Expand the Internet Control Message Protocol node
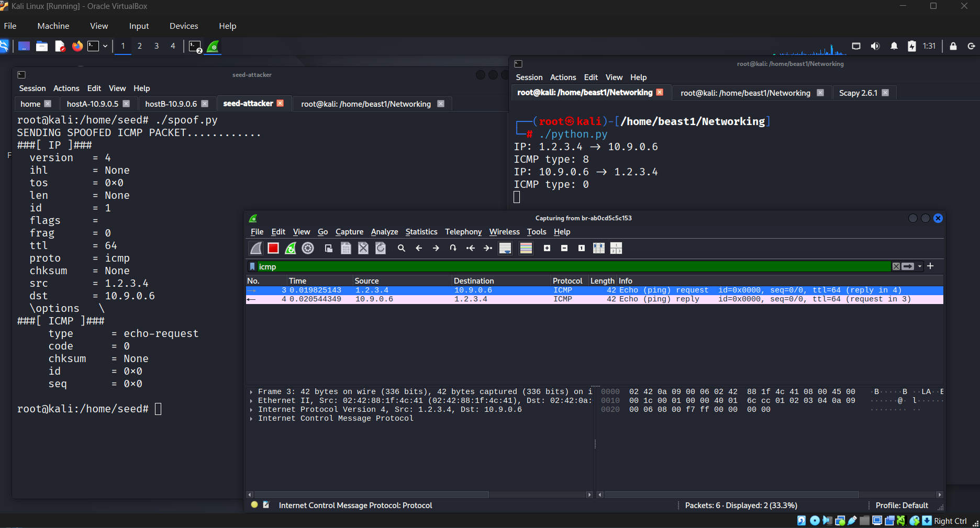The height and width of the screenshot is (528, 980). click(251, 419)
